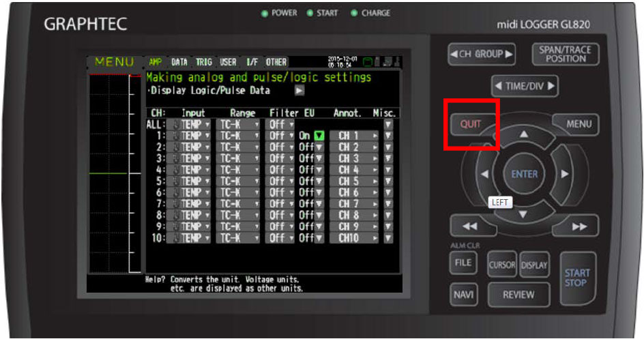Viewport: 644px width, 339px height.
Task: Open channel 2 Input TEMP dropdown
Action: 188,147
